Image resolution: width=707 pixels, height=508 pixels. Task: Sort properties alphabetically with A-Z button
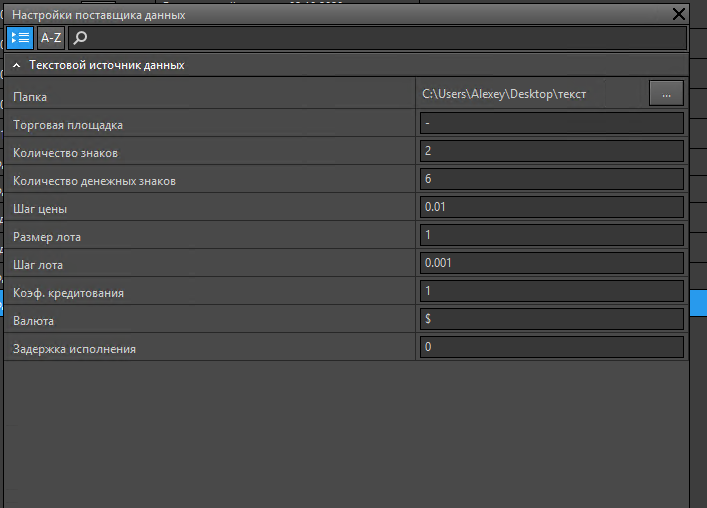pos(51,38)
